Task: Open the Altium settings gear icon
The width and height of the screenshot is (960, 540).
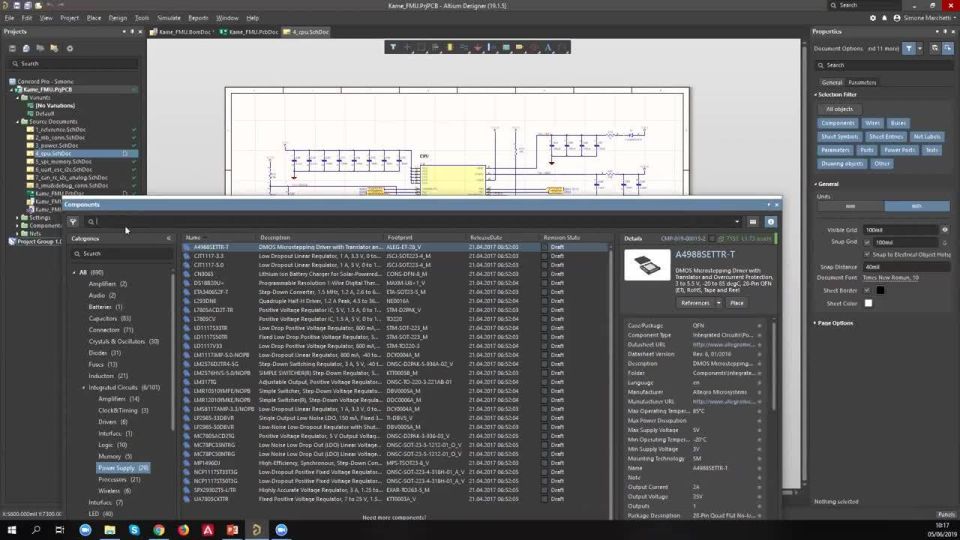Action: click(873, 18)
